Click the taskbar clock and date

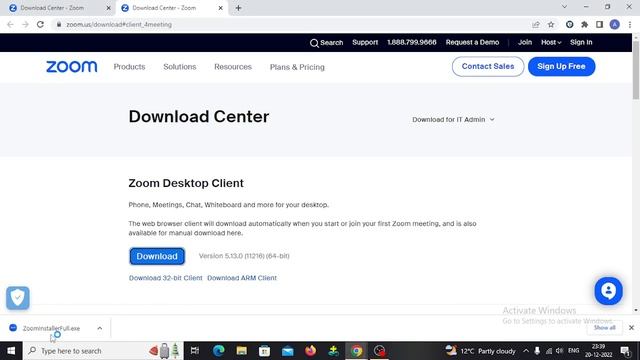(x=599, y=351)
